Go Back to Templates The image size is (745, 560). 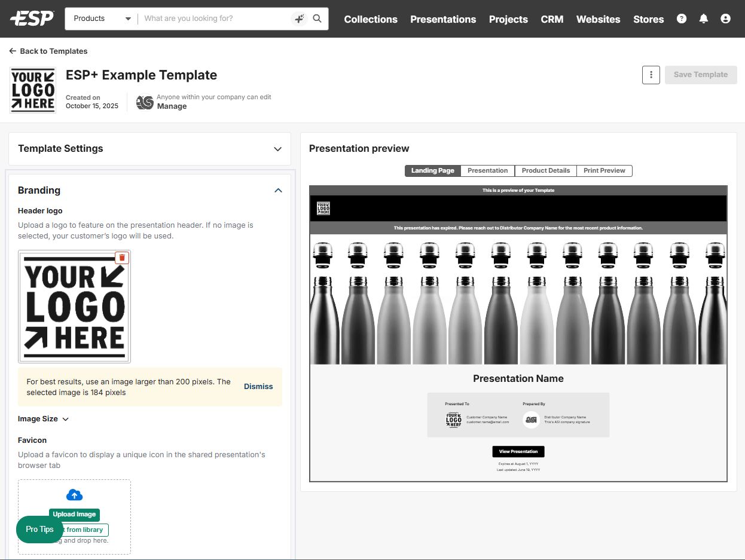(x=48, y=51)
